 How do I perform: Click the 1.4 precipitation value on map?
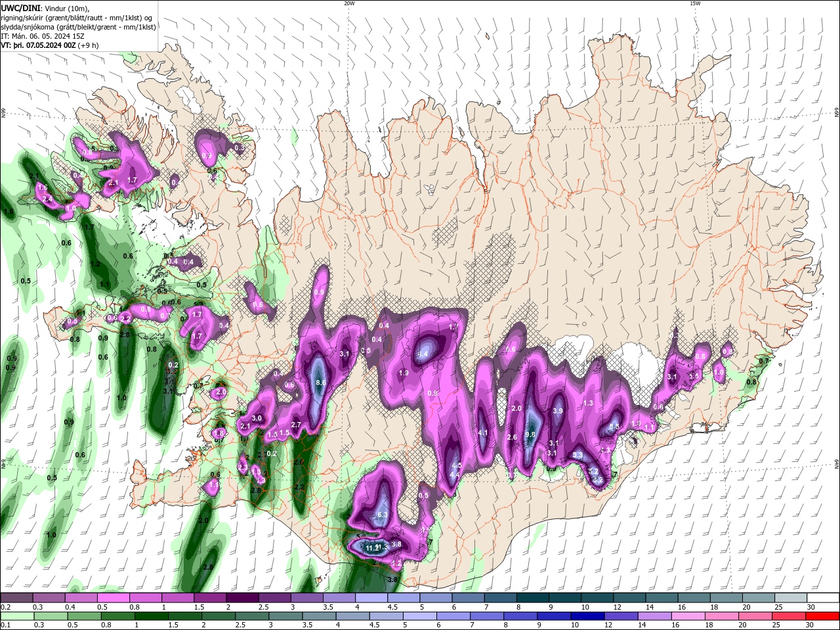423,354
